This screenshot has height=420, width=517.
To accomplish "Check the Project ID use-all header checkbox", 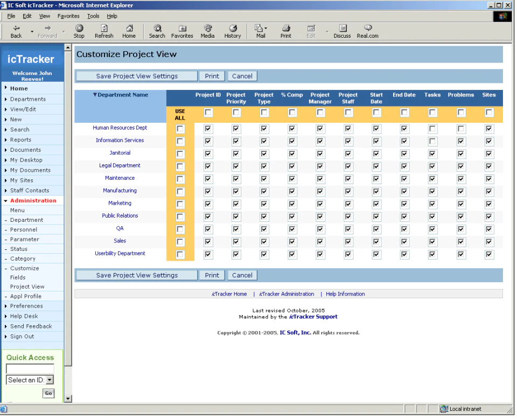I will [208, 113].
